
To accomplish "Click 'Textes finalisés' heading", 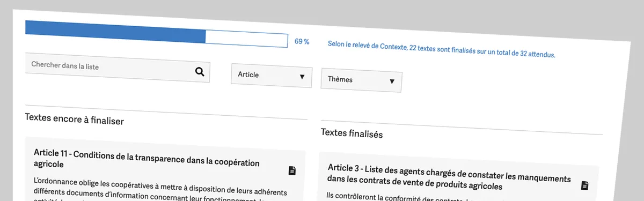I will tap(352, 133).
